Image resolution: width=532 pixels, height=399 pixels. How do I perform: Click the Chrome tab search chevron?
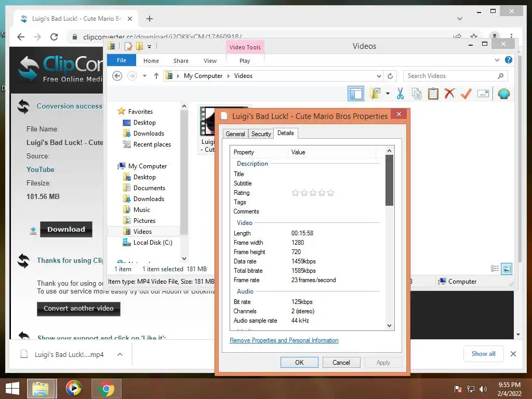click(460, 19)
